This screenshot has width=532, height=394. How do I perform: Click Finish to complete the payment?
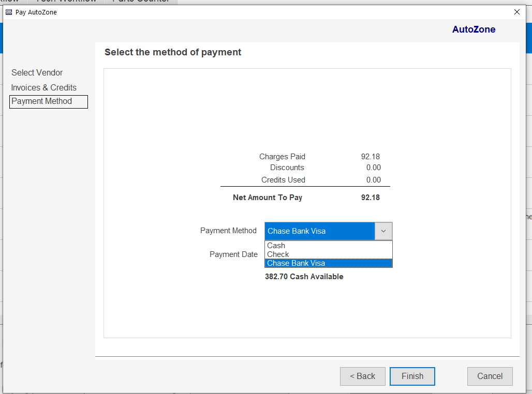point(412,376)
